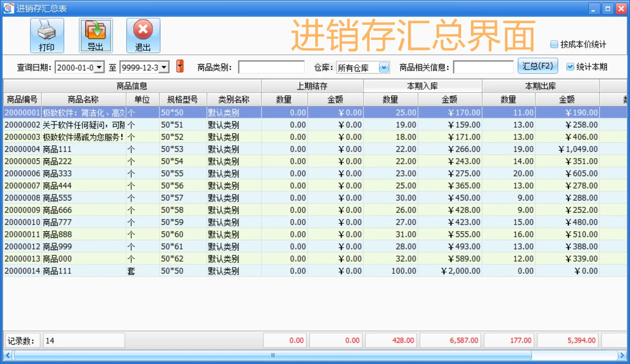Click the 退出 (Exit) toolbar icon
630x364 pixels.
(x=143, y=35)
